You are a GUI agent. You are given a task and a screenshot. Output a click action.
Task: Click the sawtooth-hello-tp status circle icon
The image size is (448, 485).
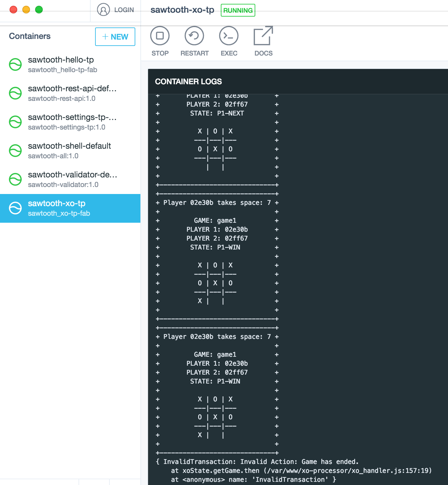15,64
